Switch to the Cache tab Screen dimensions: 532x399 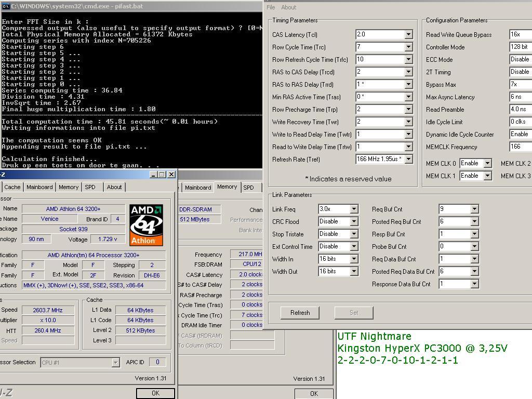12,187
